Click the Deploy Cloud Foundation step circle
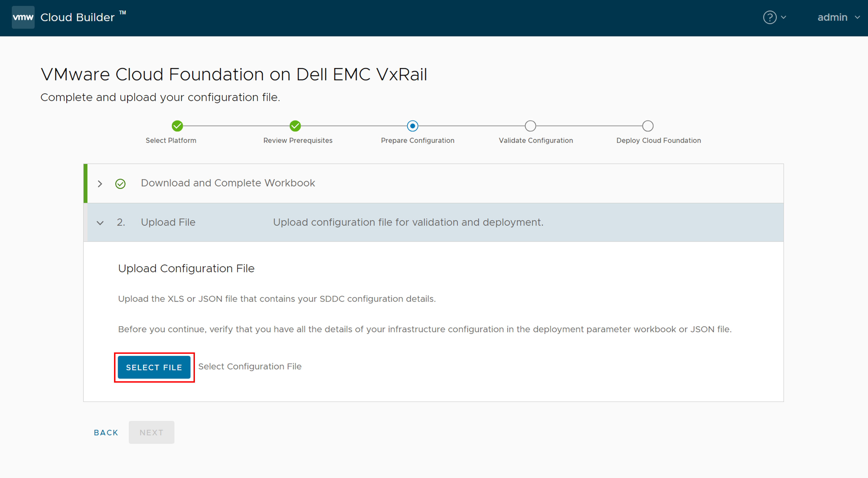 point(648,126)
